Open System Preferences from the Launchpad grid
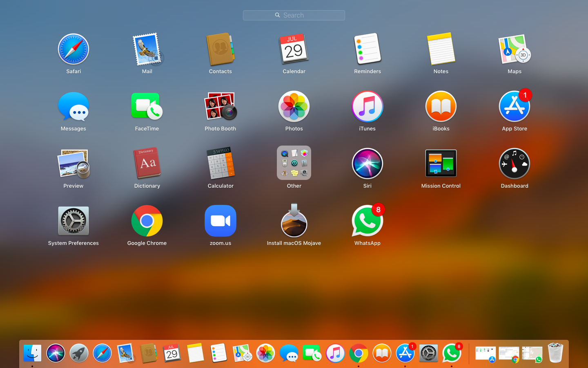The height and width of the screenshot is (368, 588). point(73,221)
